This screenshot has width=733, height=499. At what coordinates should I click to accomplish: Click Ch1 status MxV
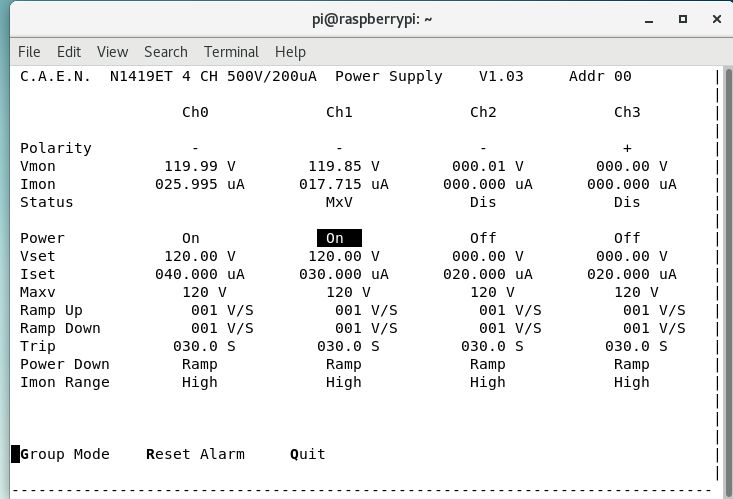tap(339, 202)
